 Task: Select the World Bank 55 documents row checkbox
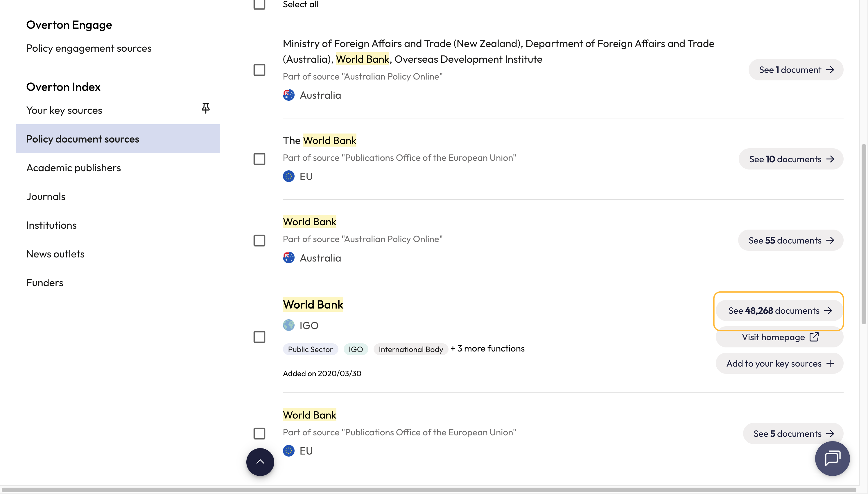[259, 241]
